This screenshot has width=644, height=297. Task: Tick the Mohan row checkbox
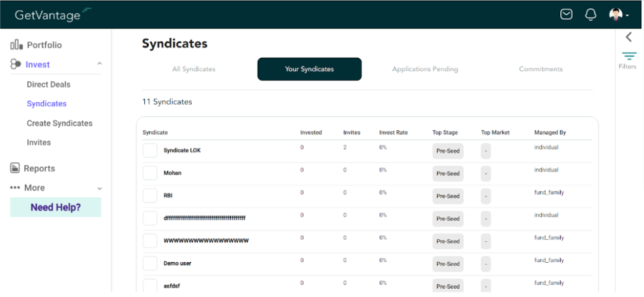[150, 173]
